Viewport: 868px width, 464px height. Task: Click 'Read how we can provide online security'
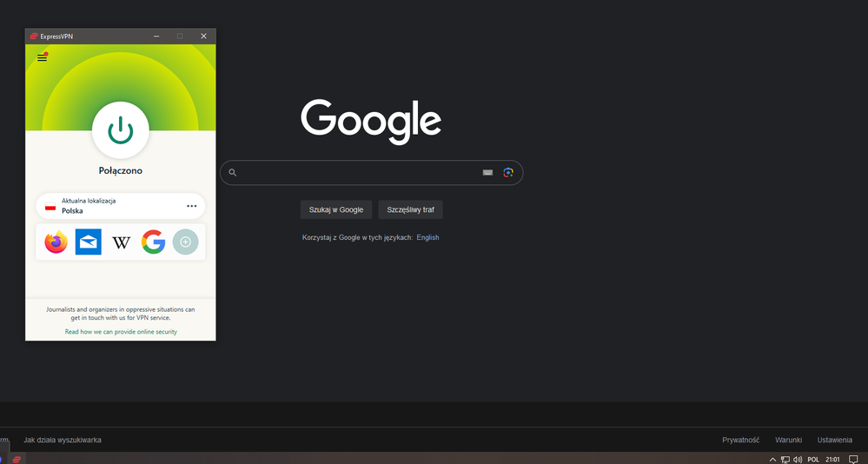121,332
